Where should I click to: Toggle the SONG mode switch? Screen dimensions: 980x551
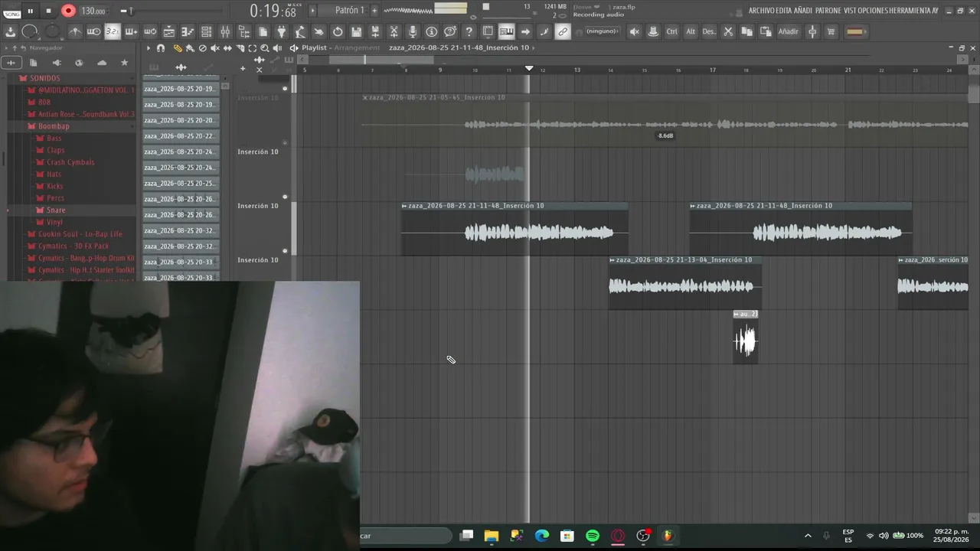(11, 14)
